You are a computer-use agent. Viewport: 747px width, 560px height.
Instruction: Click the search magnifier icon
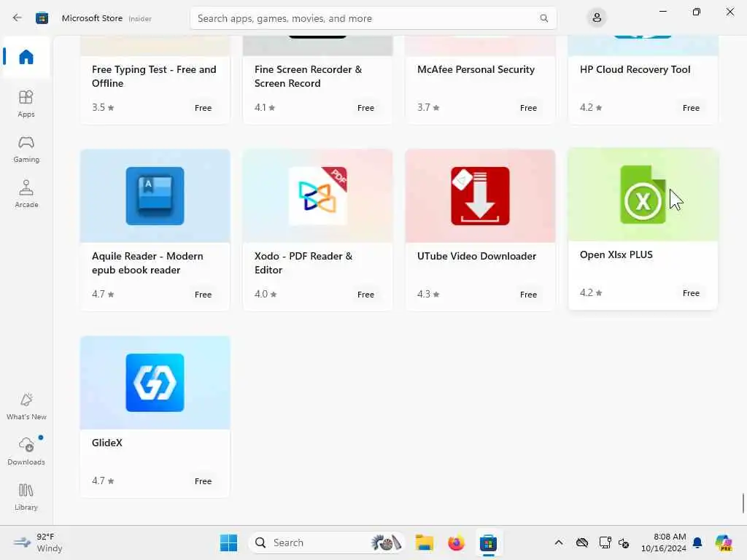[543, 18]
